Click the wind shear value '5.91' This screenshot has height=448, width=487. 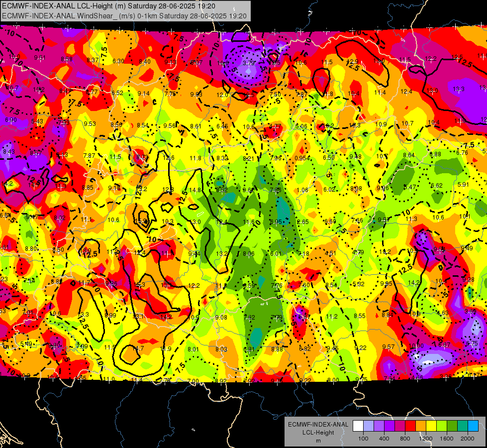pyautogui.click(x=464, y=184)
